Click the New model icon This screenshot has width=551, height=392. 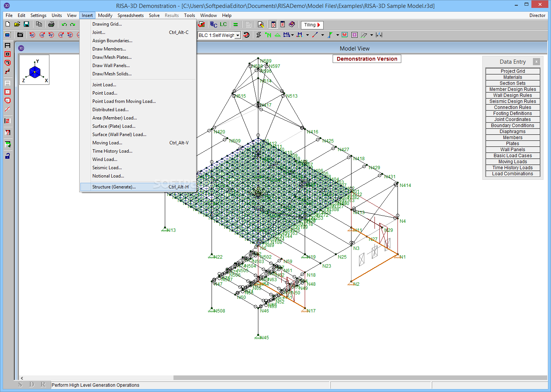tap(8, 24)
